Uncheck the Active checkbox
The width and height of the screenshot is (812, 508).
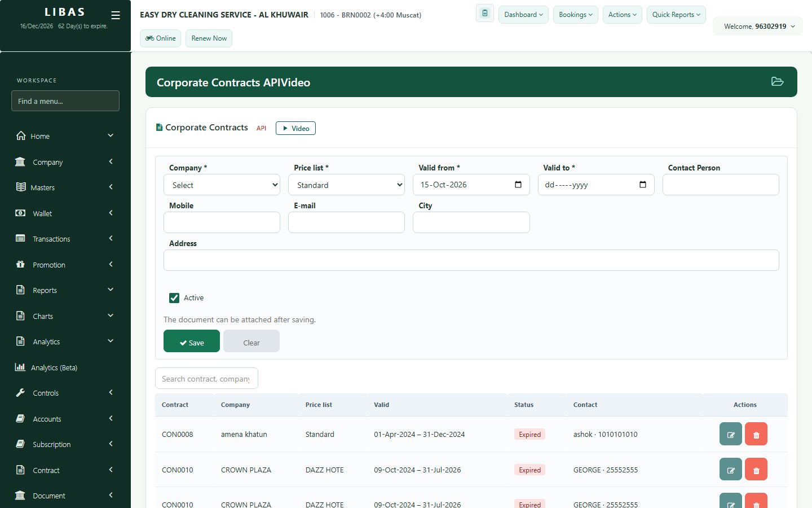point(174,298)
